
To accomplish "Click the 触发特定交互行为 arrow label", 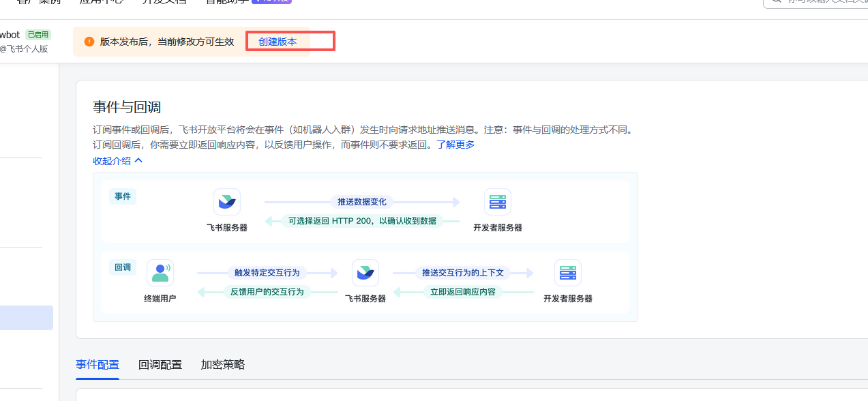I will (x=267, y=273).
